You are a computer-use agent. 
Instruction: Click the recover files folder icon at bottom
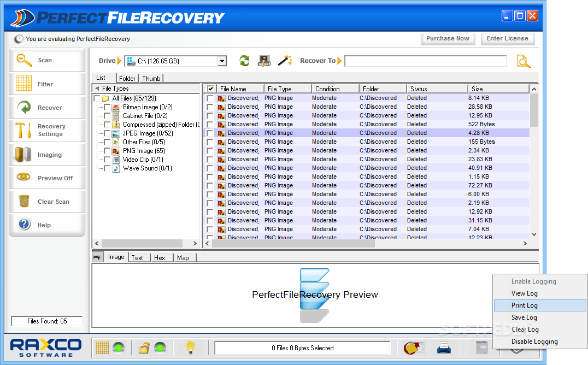coord(414,348)
